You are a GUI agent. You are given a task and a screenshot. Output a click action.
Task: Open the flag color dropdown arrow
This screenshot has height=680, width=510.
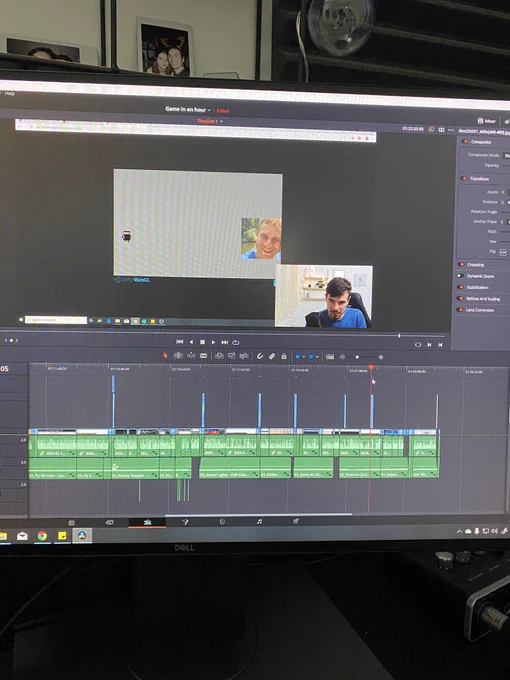pyautogui.click(x=304, y=357)
